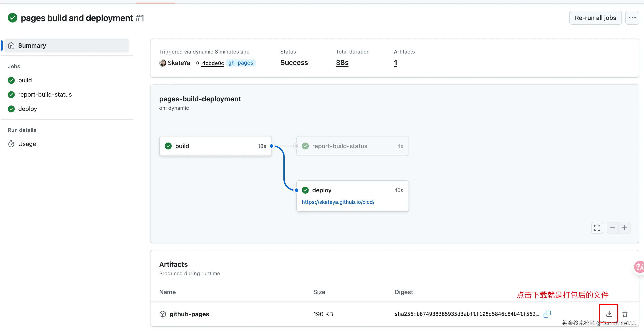Screen dimensions: 644x334
Task: Click Re-run all jobs button
Action: pyautogui.click(x=595, y=18)
